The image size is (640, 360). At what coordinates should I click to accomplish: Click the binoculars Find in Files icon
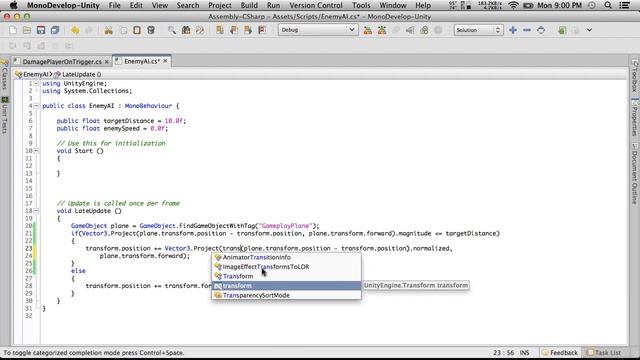tap(186, 30)
